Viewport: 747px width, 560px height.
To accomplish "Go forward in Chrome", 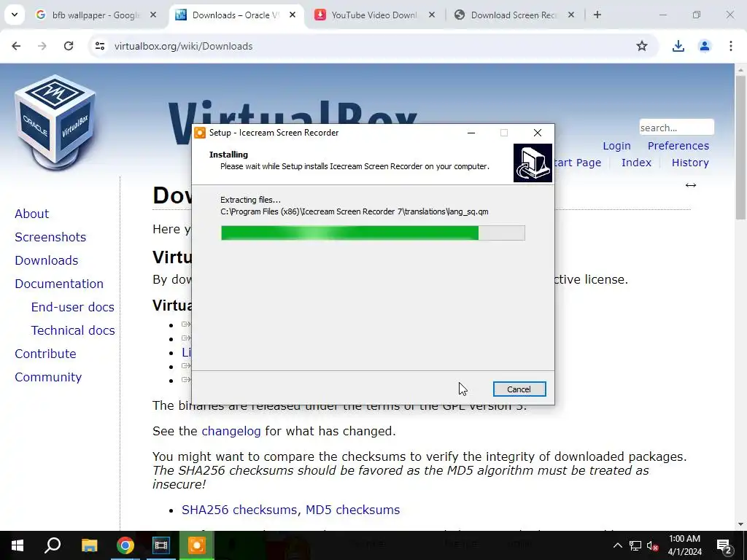I will (x=42, y=46).
